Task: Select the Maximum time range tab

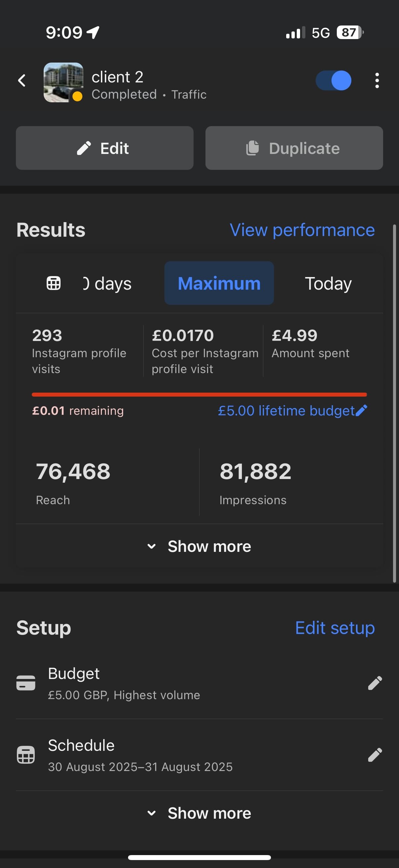Action: pyautogui.click(x=219, y=283)
